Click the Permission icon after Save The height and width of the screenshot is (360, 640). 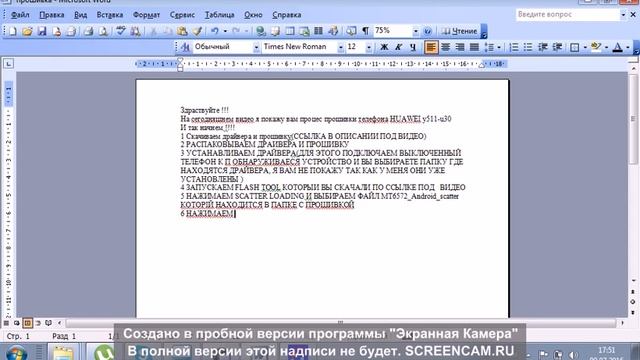pyautogui.click(x=57, y=31)
